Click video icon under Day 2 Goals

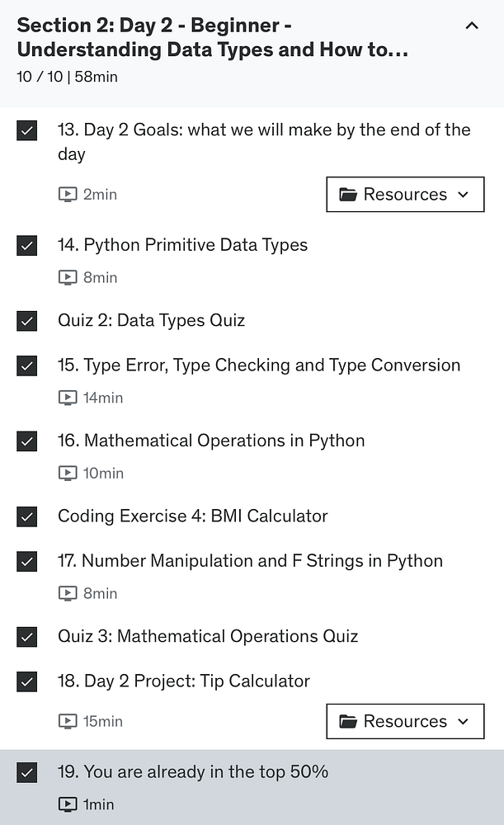[x=68, y=195]
